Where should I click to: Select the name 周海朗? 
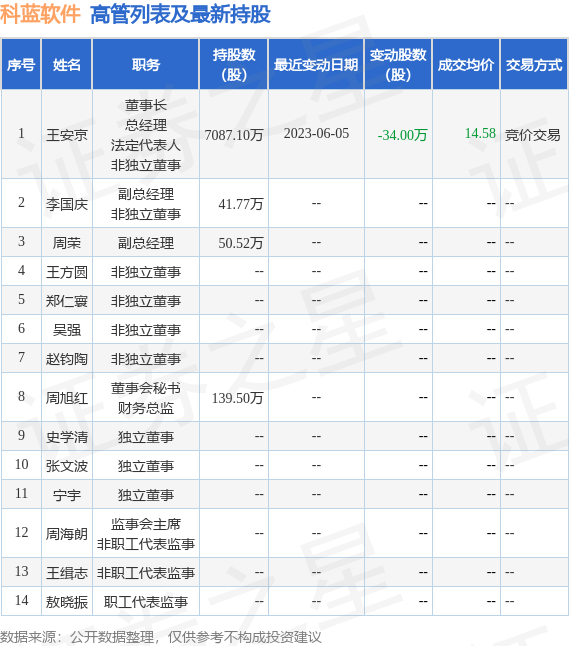[67, 534]
